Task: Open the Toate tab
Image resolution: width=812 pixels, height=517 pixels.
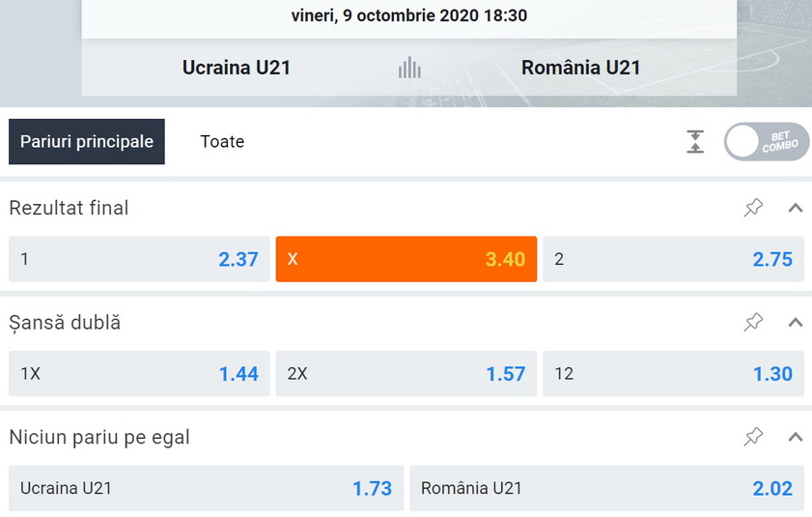Action: 222,141
